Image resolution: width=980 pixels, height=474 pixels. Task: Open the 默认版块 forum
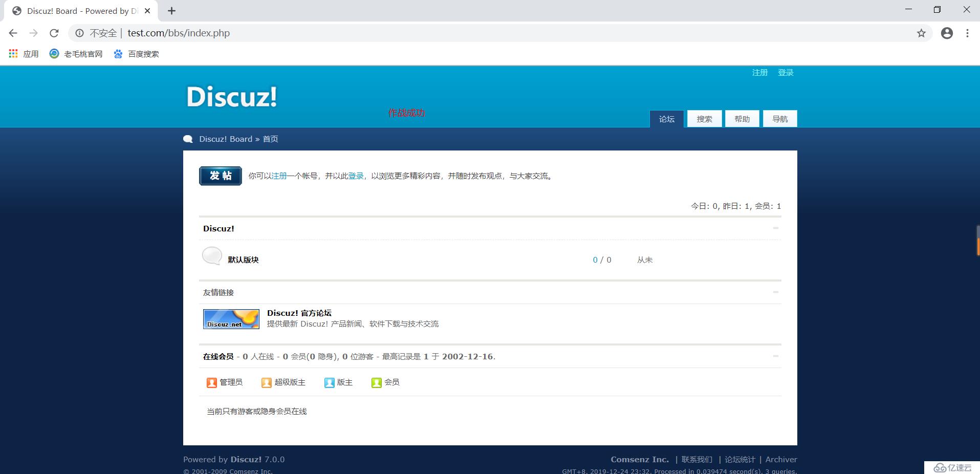coord(243,260)
